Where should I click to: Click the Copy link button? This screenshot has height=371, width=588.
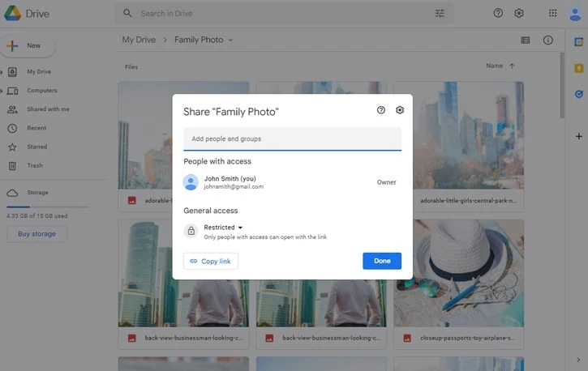click(210, 261)
